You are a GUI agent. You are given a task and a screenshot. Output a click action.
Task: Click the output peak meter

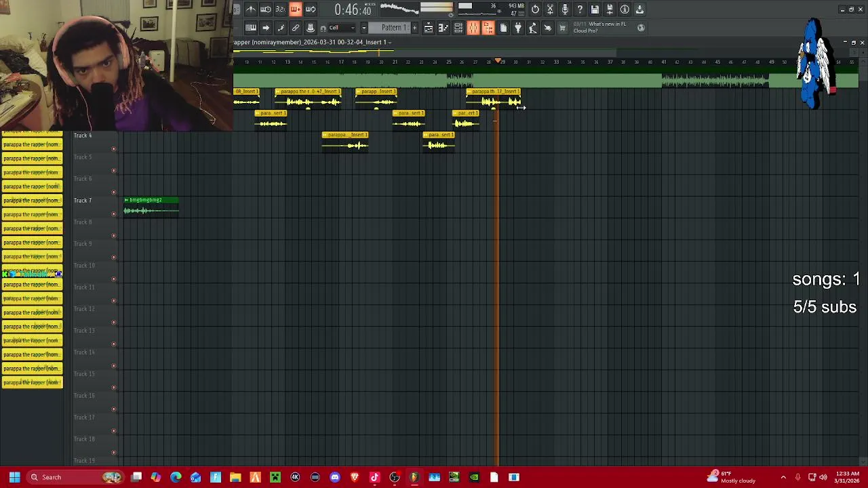click(436, 9)
